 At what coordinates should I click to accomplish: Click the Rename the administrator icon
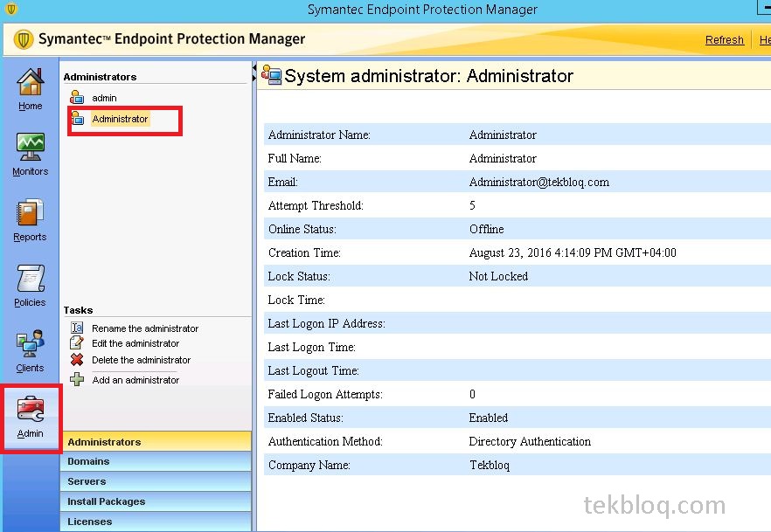77,328
